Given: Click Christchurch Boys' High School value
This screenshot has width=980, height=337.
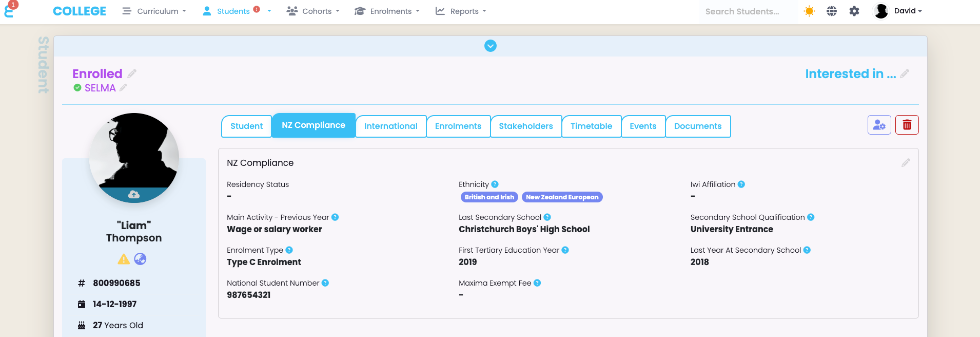Looking at the screenshot, I should pyautogui.click(x=524, y=229).
